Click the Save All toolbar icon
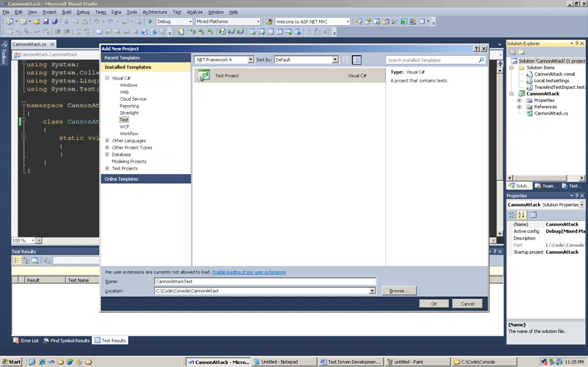Viewport: 588px width, 367px height. 54,22
